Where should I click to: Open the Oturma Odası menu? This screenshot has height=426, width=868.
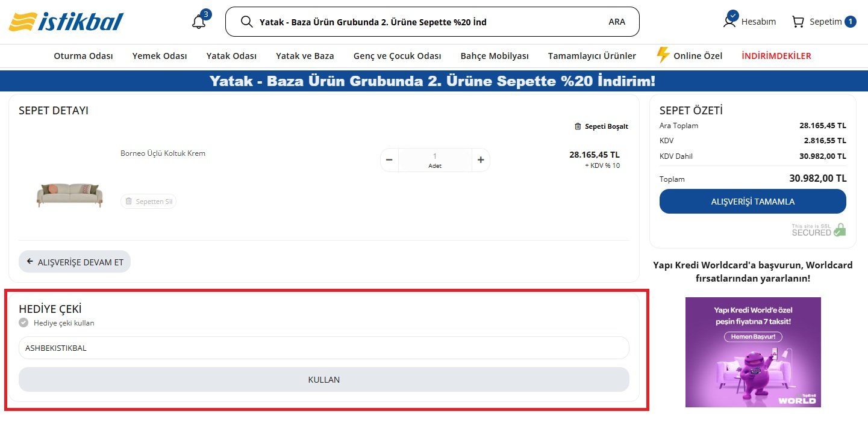click(84, 56)
